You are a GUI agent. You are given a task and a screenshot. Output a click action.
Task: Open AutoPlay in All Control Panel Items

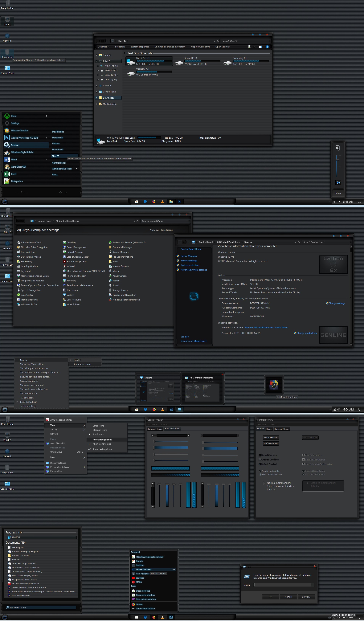pos(69,243)
